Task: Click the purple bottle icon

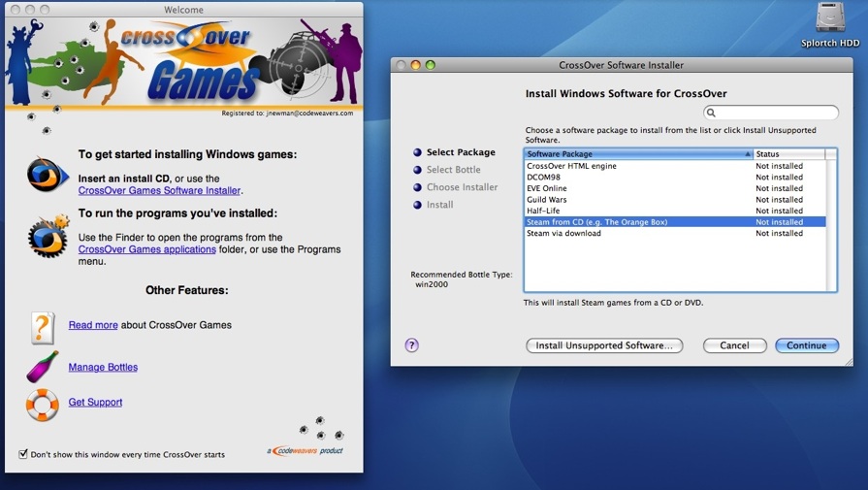Action: 43,367
